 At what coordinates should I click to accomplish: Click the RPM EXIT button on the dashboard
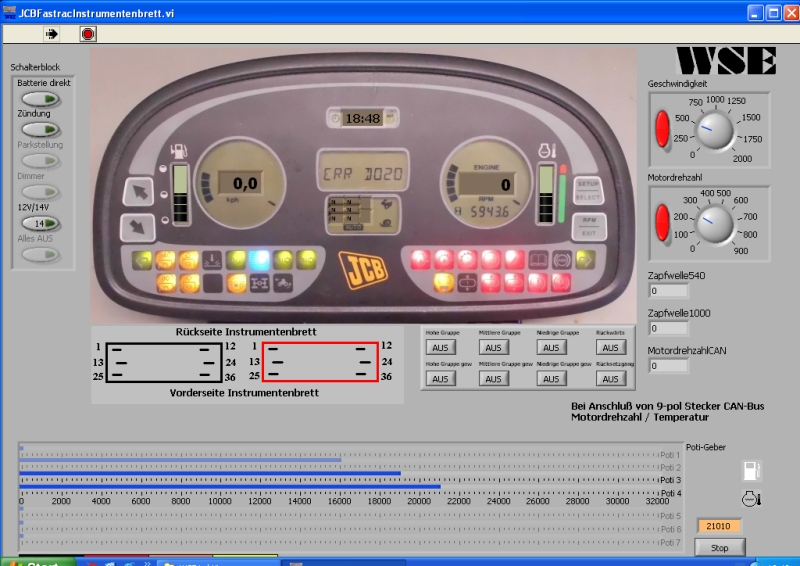589,227
